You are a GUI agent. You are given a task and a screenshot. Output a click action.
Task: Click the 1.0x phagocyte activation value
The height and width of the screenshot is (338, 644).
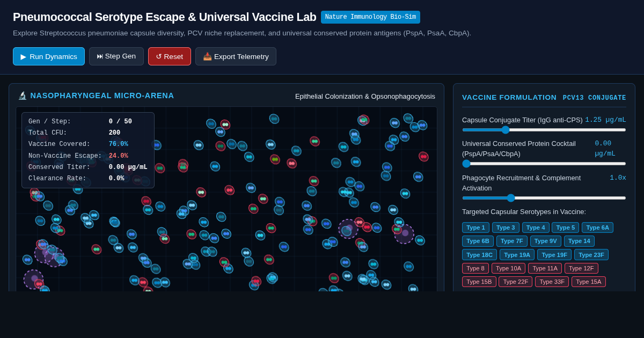[x=618, y=178]
